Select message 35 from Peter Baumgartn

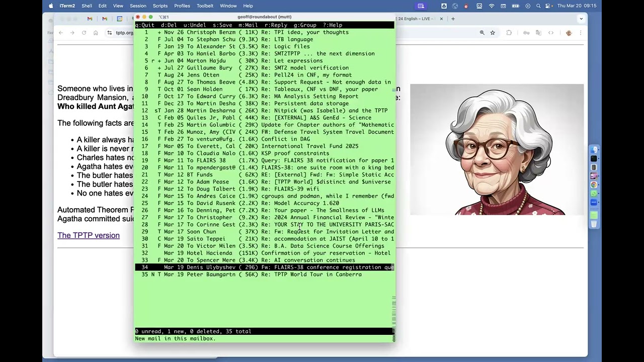[265, 275]
